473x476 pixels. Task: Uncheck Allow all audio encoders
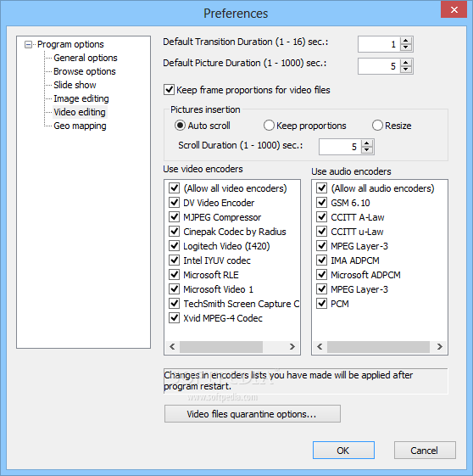(321, 188)
